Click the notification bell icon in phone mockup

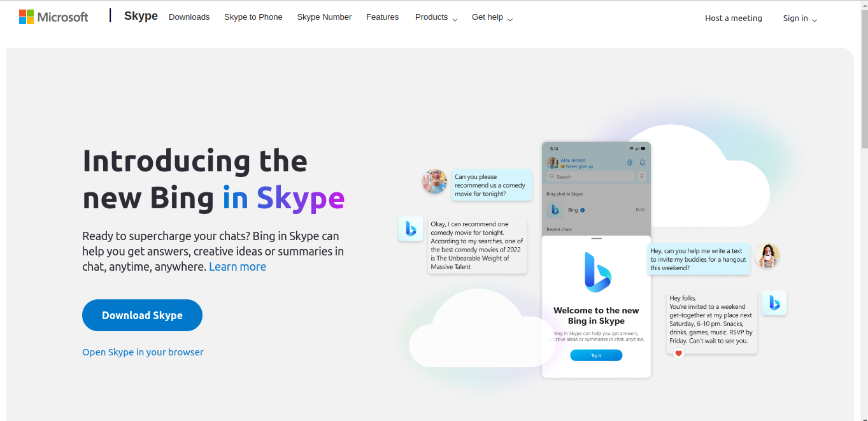[x=643, y=162]
